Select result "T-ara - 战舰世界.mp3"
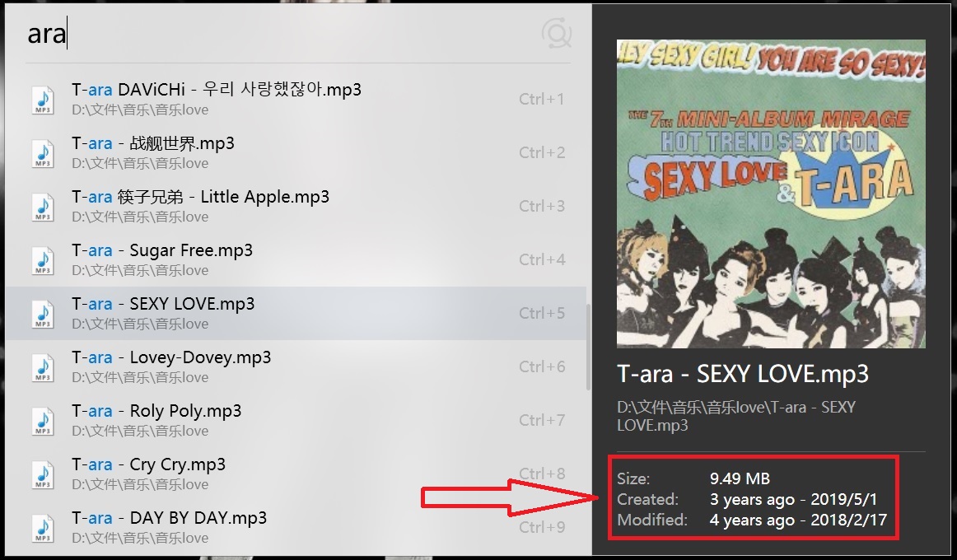The width and height of the screenshot is (957, 560). click(x=296, y=152)
